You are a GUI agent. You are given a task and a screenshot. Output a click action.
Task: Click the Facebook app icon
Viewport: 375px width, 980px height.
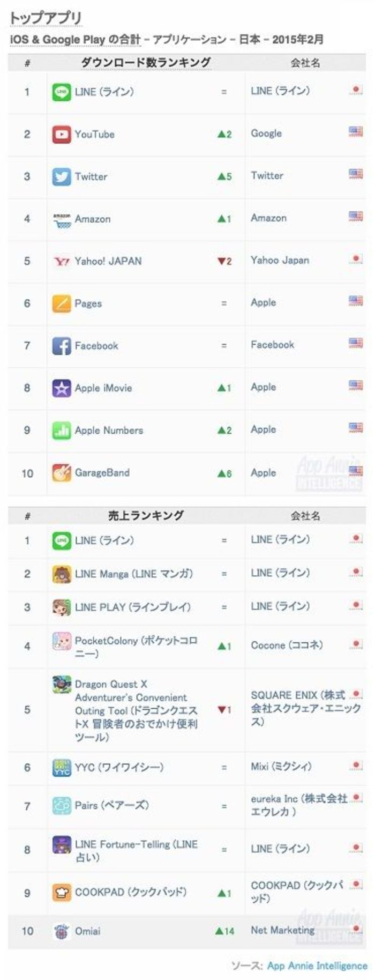[61, 346]
